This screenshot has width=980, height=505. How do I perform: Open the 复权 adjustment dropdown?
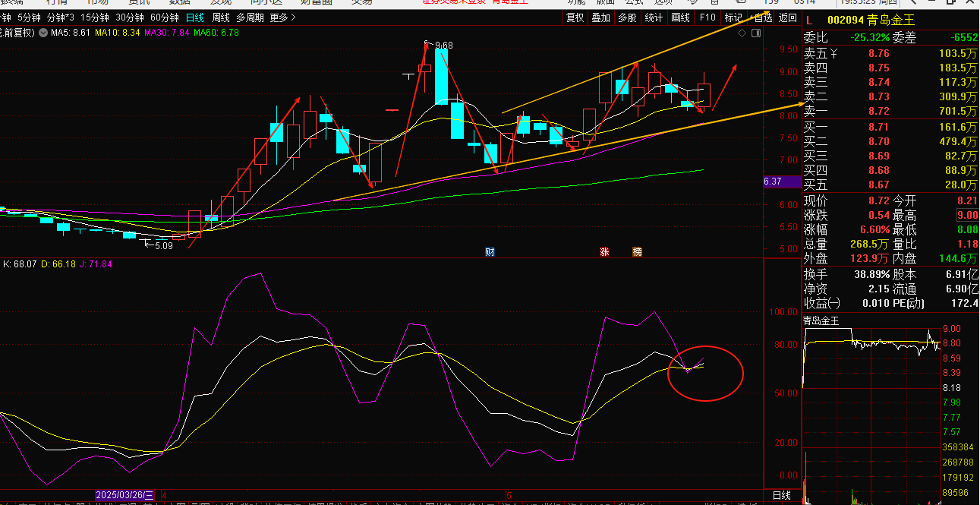pos(575,17)
